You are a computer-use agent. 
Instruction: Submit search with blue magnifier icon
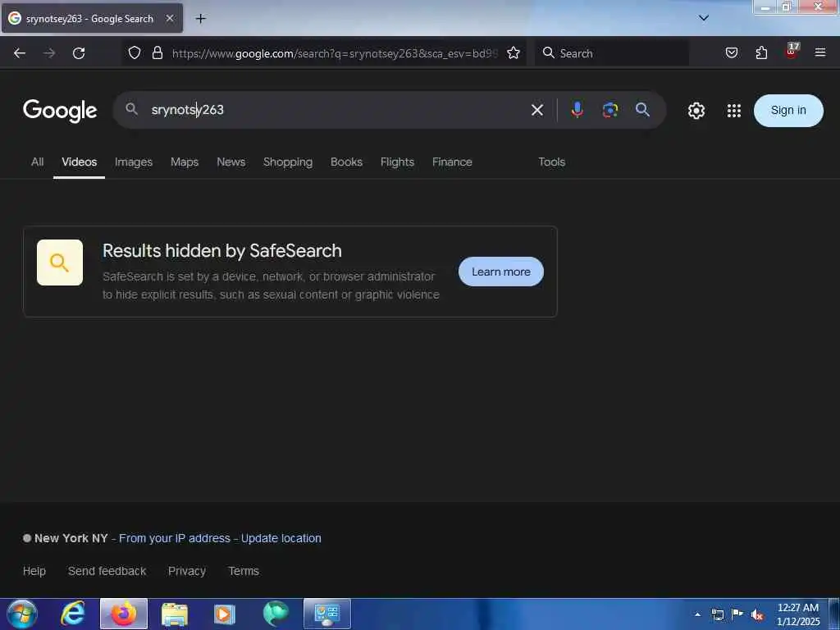click(x=642, y=110)
